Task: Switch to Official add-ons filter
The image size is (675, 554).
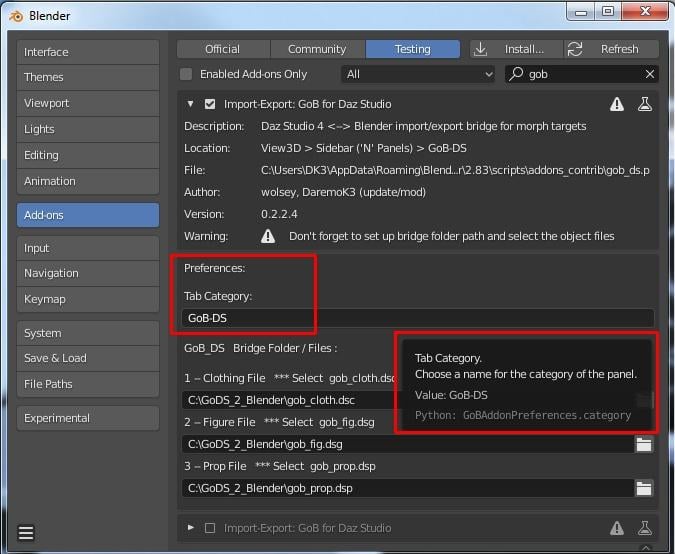Action: pyautogui.click(x=223, y=49)
